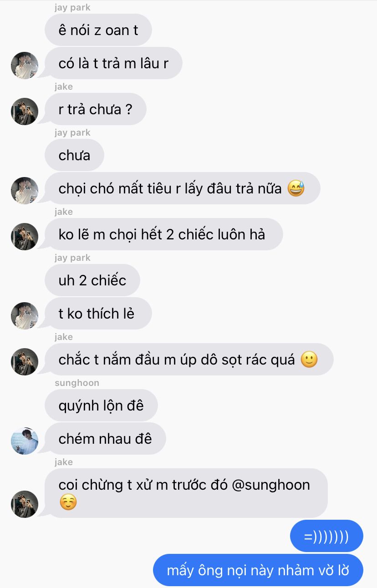Image resolution: width=377 pixels, height=588 pixels.
Task: Tap sunghoon's avatar beside "chém nhau đê"
Action: pyautogui.click(x=25, y=441)
